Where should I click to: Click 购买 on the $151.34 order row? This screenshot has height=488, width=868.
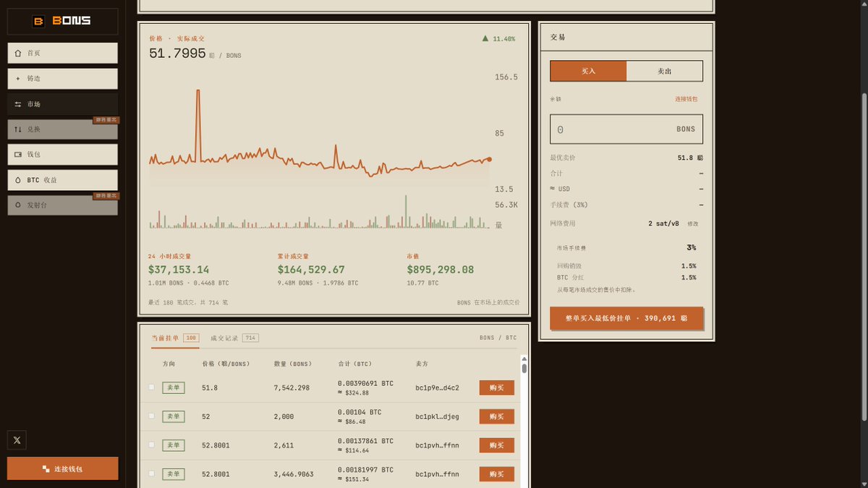pyautogui.click(x=496, y=474)
